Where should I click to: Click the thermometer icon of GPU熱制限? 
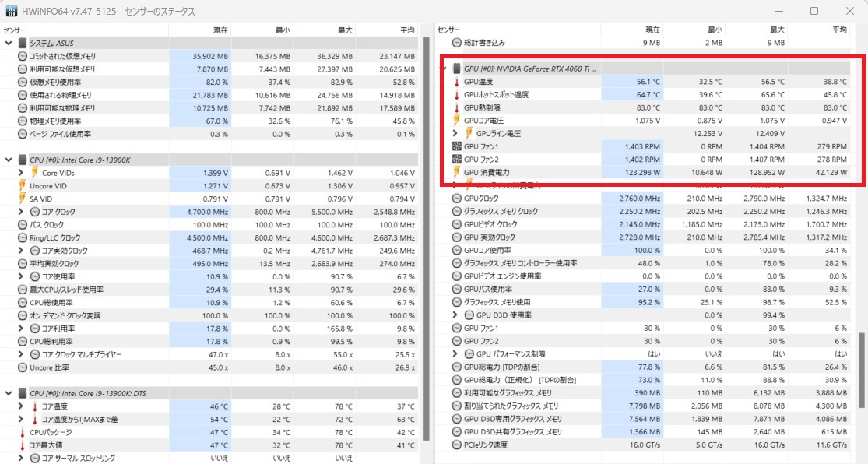click(457, 107)
